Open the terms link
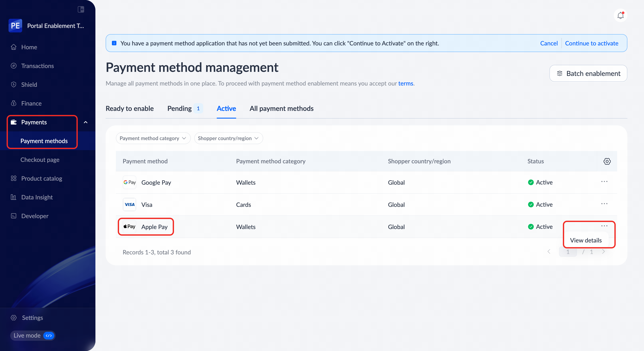Image resolution: width=644 pixels, height=351 pixels. pos(405,83)
